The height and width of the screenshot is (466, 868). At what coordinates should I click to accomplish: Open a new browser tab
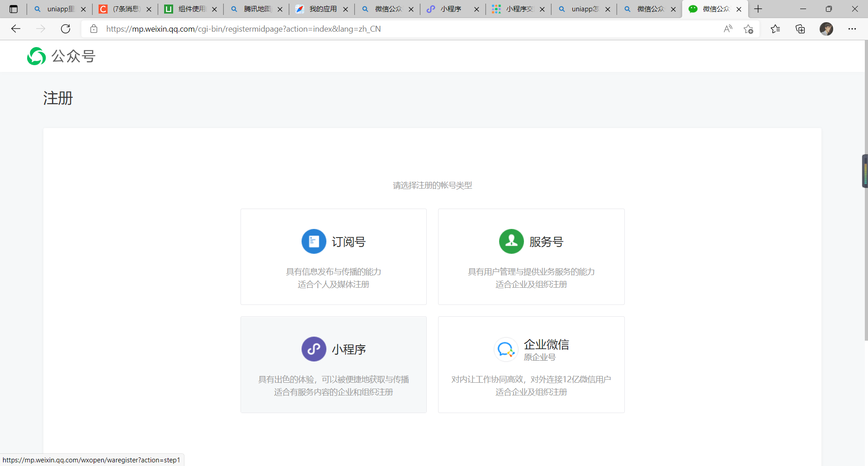coord(758,9)
